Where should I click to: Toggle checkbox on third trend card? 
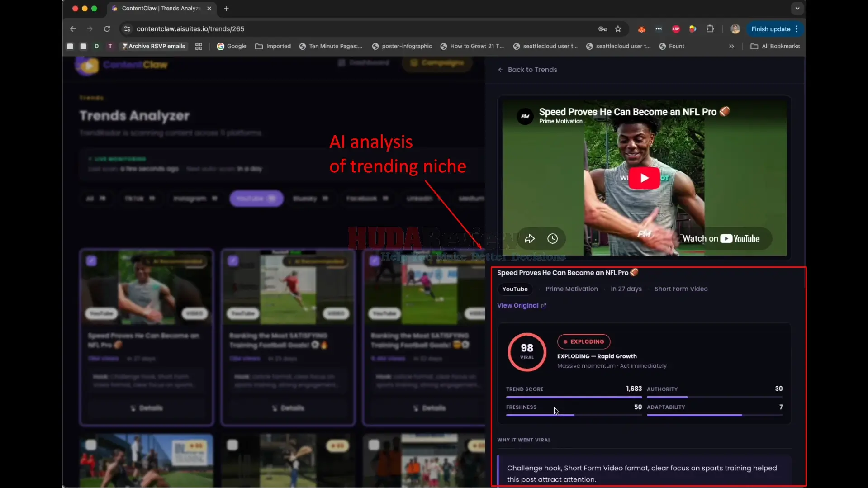pyautogui.click(x=375, y=261)
